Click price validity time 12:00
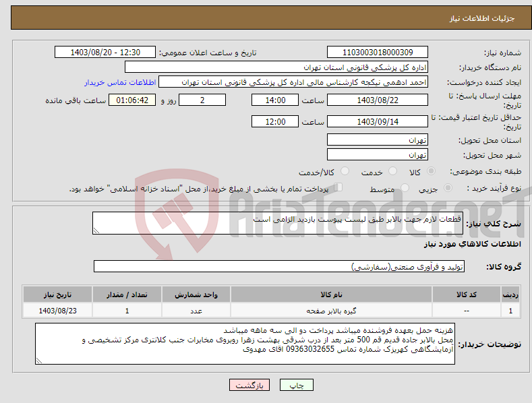The image size is (532, 403). 275,121
